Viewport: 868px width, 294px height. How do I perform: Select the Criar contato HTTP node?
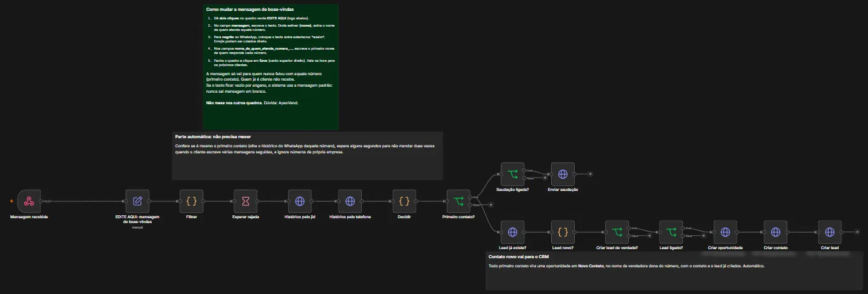[775, 232]
